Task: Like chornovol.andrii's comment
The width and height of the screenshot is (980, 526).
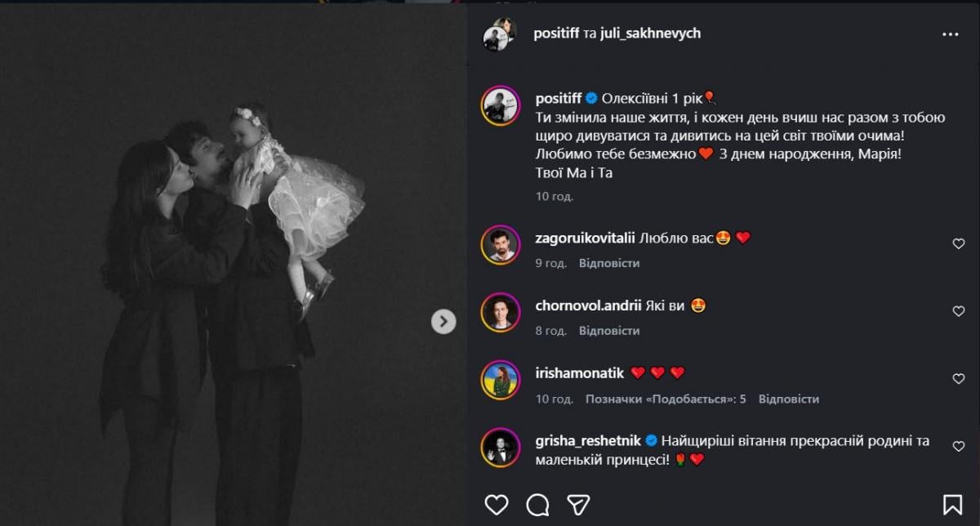Action: coord(959,311)
